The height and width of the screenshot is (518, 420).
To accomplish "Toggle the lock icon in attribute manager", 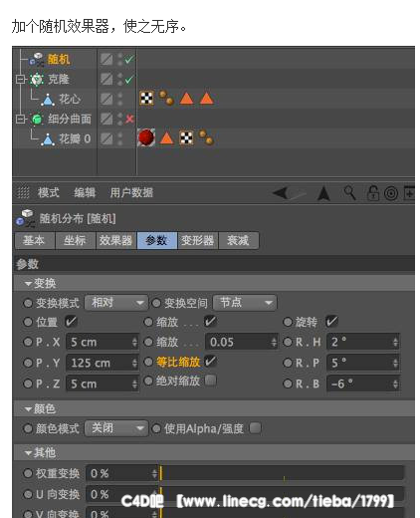I will tap(373, 193).
